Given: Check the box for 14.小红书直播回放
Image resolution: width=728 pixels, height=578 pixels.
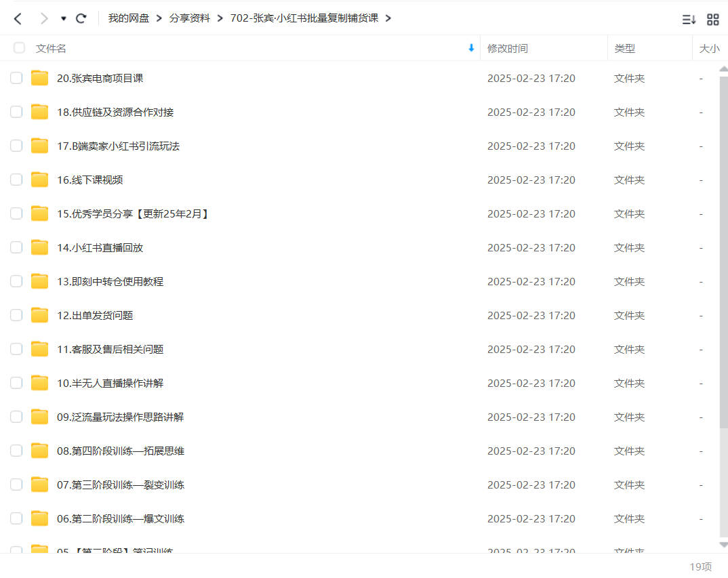Looking at the screenshot, I should [16, 247].
